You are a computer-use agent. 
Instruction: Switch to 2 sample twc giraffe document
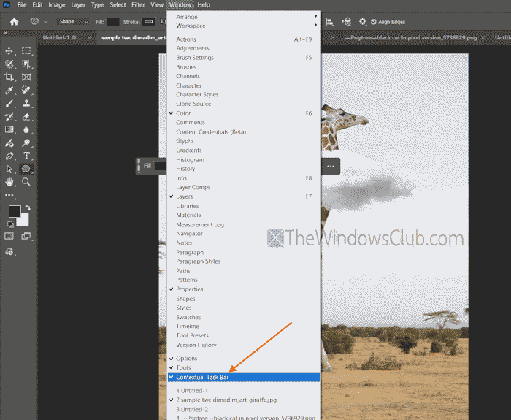pyautogui.click(x=243, y=400)
